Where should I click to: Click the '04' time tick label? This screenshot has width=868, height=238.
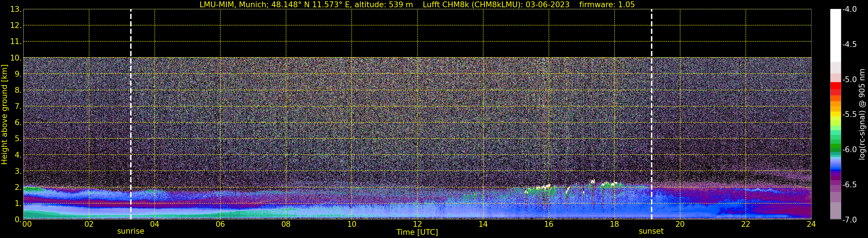(x=155, y=224)
